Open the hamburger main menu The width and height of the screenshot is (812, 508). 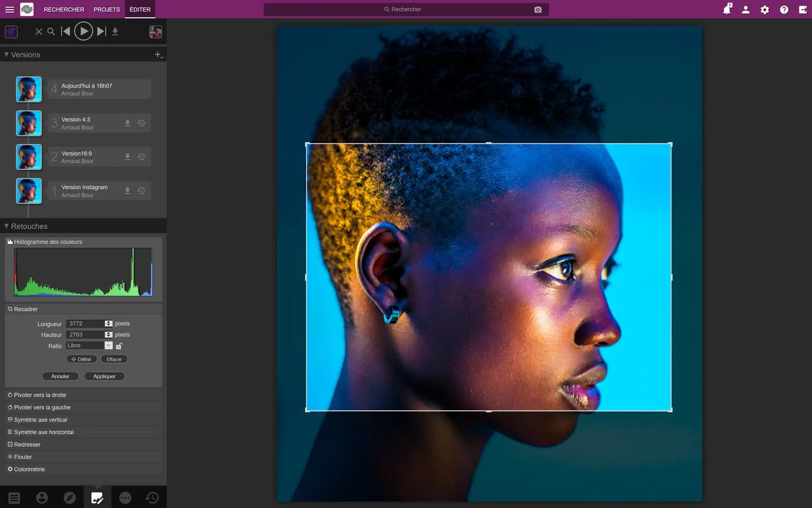pyautogui.click(x=10, y=10)
